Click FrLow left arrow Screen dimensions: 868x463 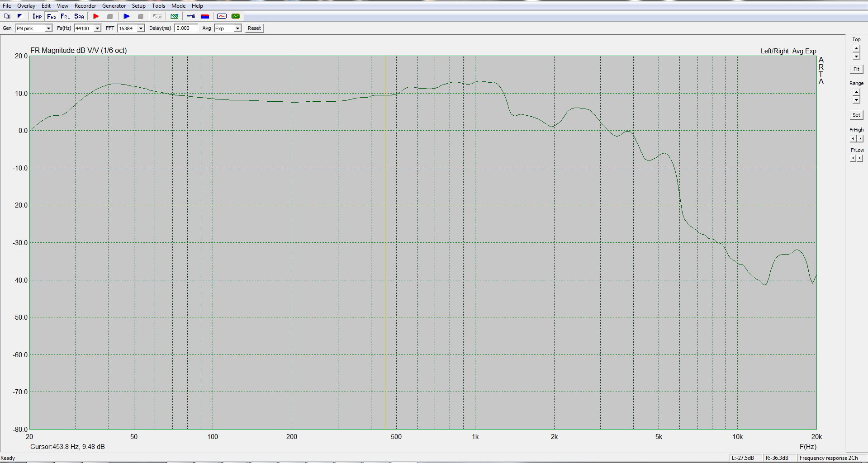[853, 158]
